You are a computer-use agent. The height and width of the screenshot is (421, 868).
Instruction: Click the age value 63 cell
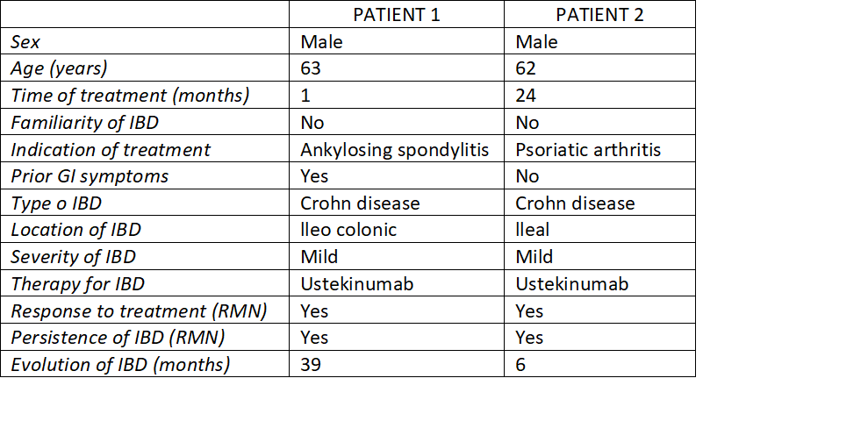pyautogui.click(x=311, y=68)
